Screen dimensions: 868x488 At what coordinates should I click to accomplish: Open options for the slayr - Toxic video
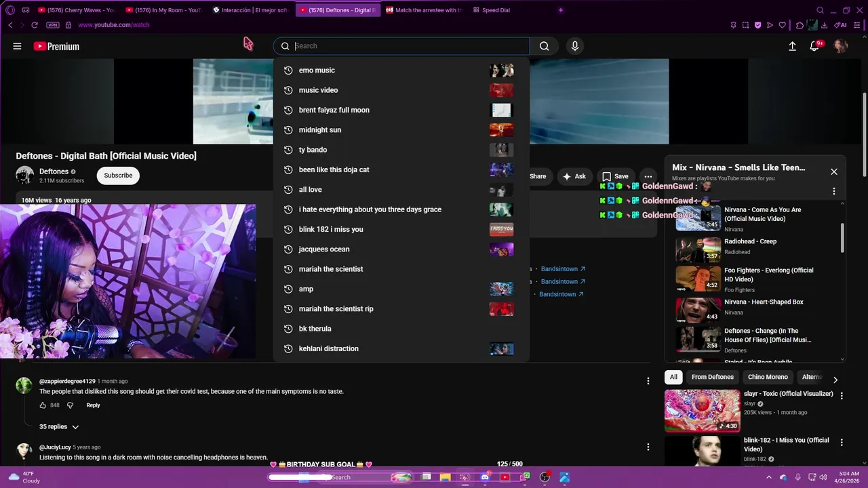(842, 396)
